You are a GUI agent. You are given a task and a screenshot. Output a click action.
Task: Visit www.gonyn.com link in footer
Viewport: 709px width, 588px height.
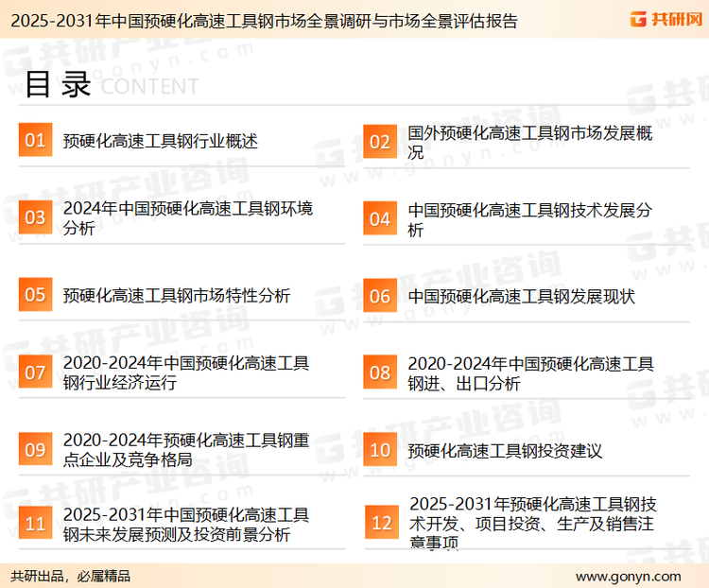tap(628, 576)
